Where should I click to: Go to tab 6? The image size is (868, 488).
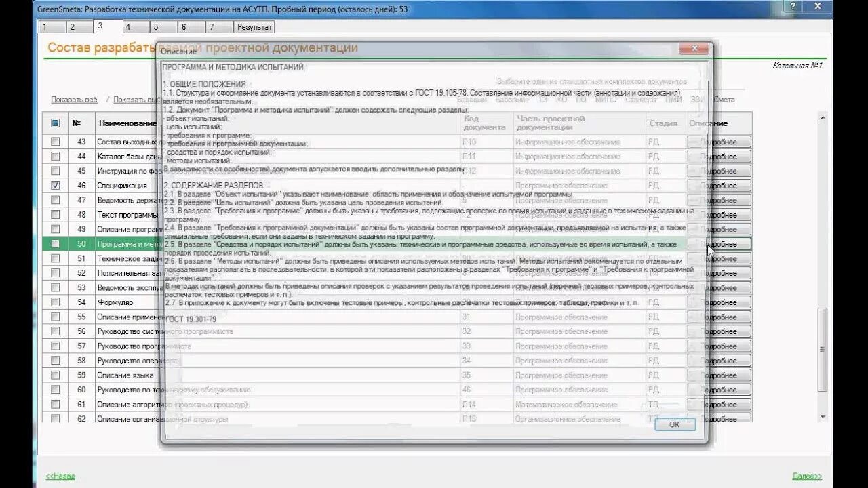click(192, 27)
